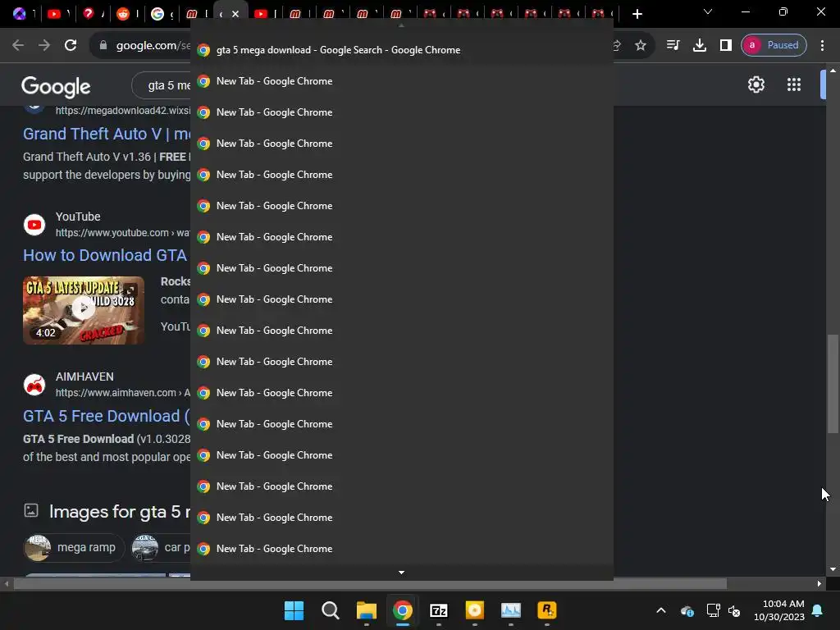Open Chrome's media controls
The width and height of the screenshot is (840, 630).
point(673,45)
